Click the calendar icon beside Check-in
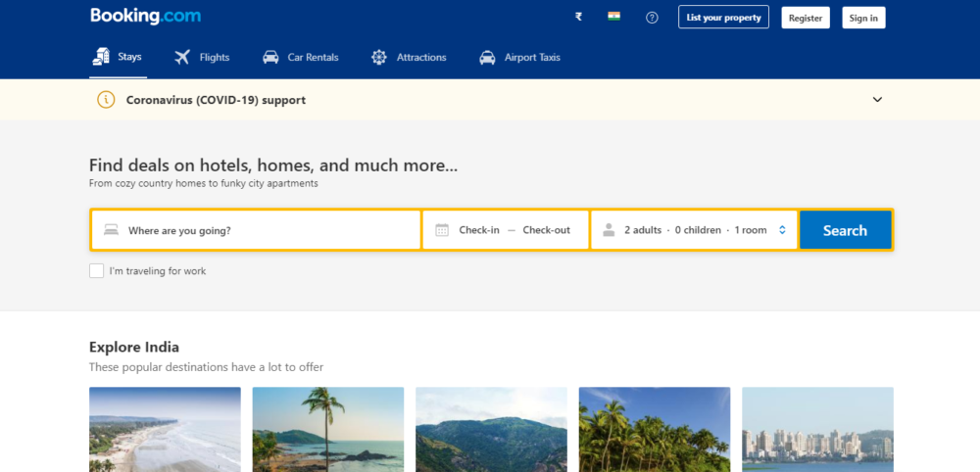Image resolution: width=980 pixels, height=472 pixels. (442, 230)
